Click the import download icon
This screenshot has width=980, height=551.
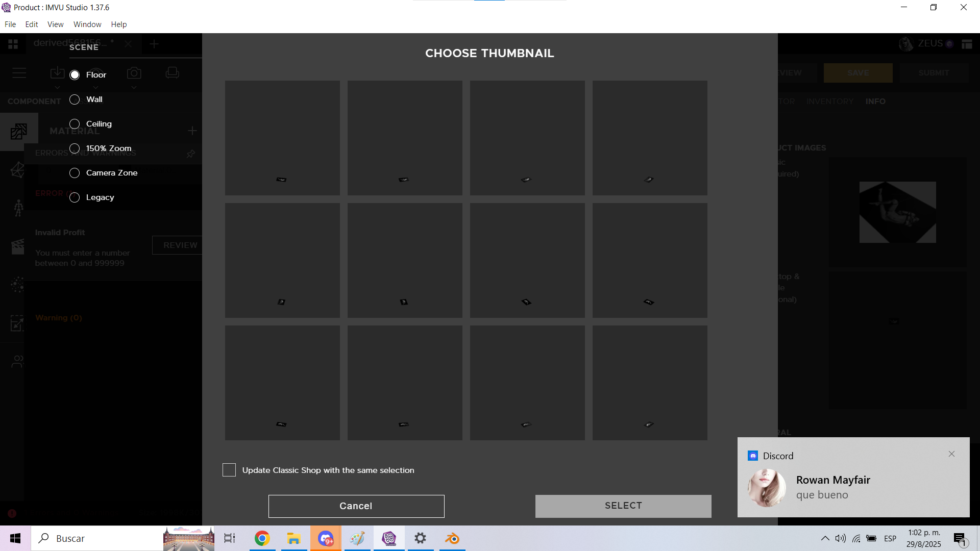(x=57, y=73)
